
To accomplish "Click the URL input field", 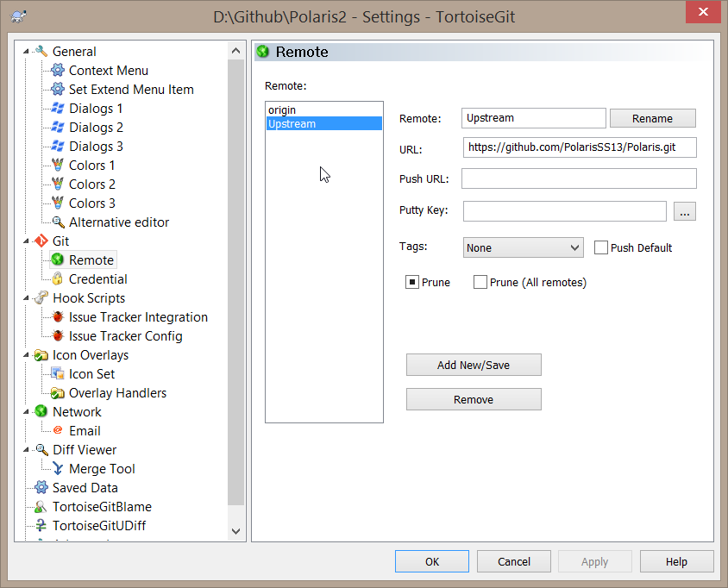I will pyautogui.click(x=580, y=147).
